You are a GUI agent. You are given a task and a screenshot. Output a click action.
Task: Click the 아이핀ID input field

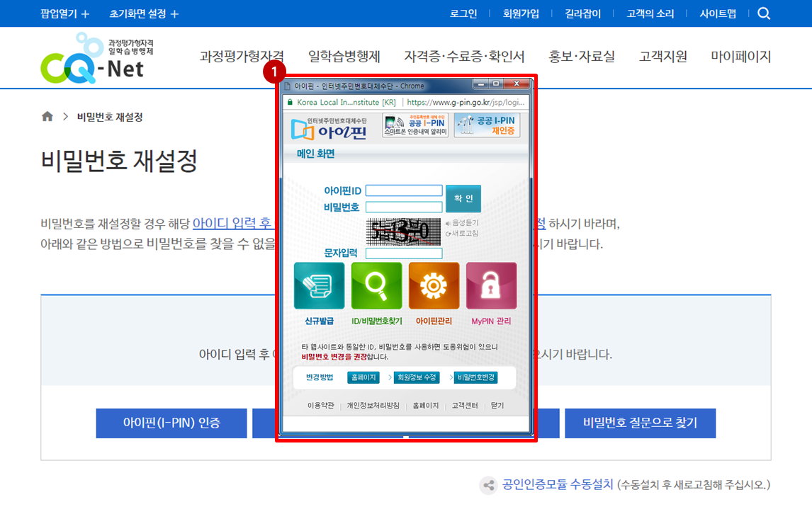tap(404, 190)
